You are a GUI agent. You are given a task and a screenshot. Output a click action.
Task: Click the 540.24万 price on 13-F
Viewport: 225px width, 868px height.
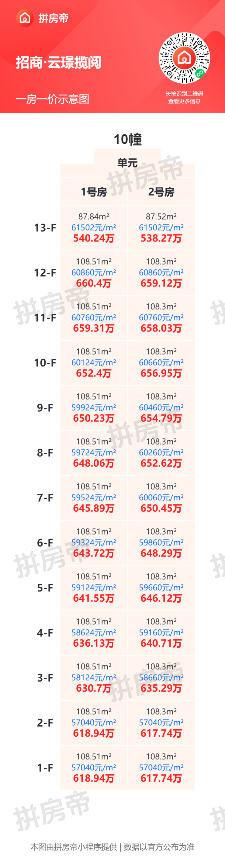pos(94,239)
